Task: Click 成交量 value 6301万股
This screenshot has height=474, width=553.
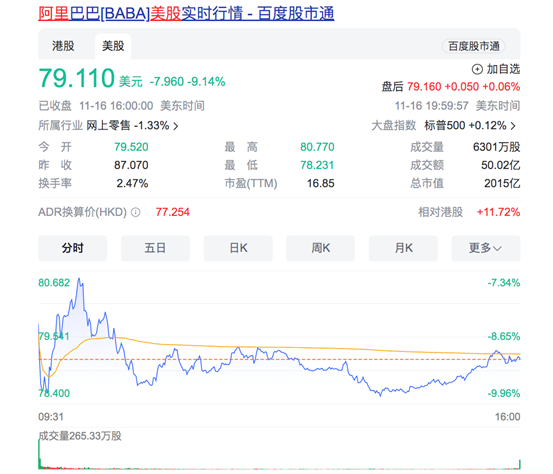Action: pyautogui.click(x=497, y=147)
